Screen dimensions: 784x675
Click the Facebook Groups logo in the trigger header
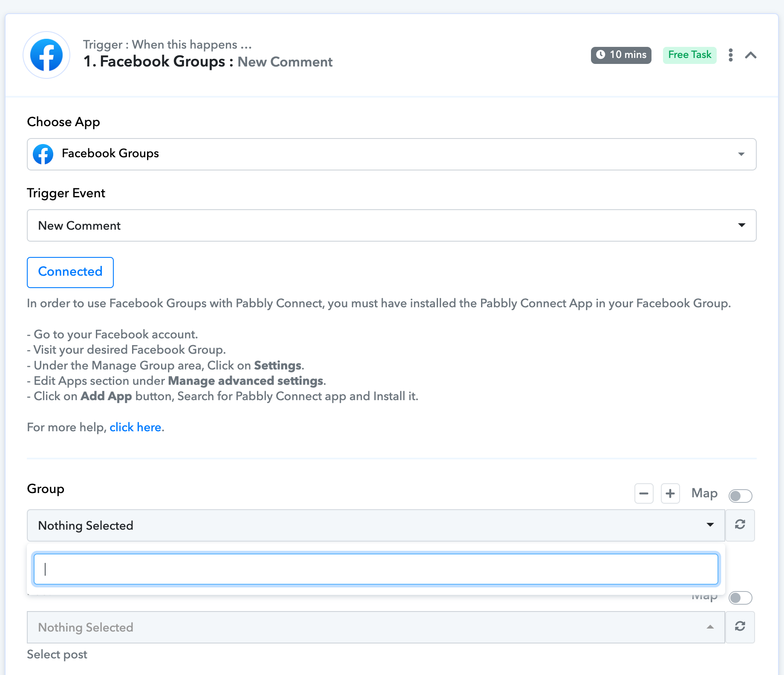click(x=46, y=55)
